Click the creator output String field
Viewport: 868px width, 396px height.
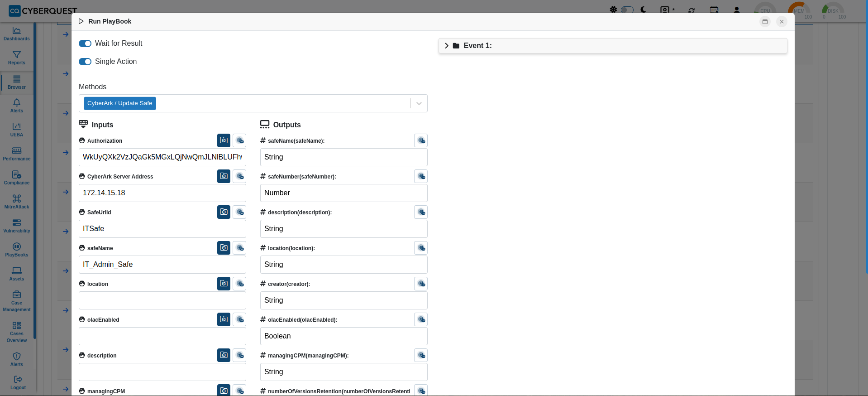pyautogui.click(x=344, y=300)
